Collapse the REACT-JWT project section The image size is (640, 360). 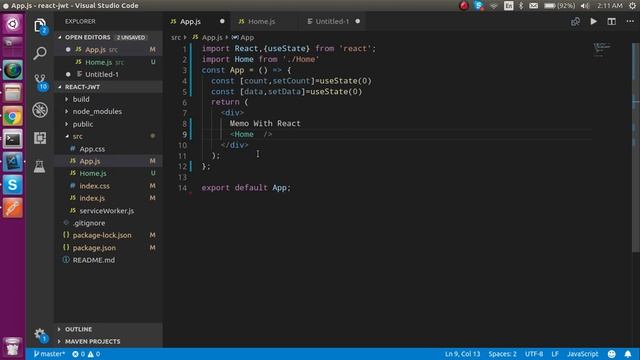108,87
